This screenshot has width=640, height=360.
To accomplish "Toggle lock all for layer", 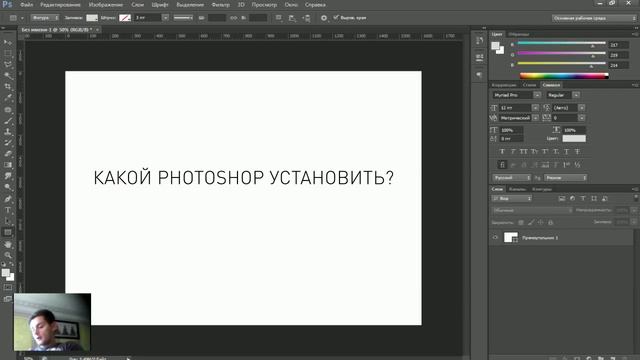I will point(551,222).
